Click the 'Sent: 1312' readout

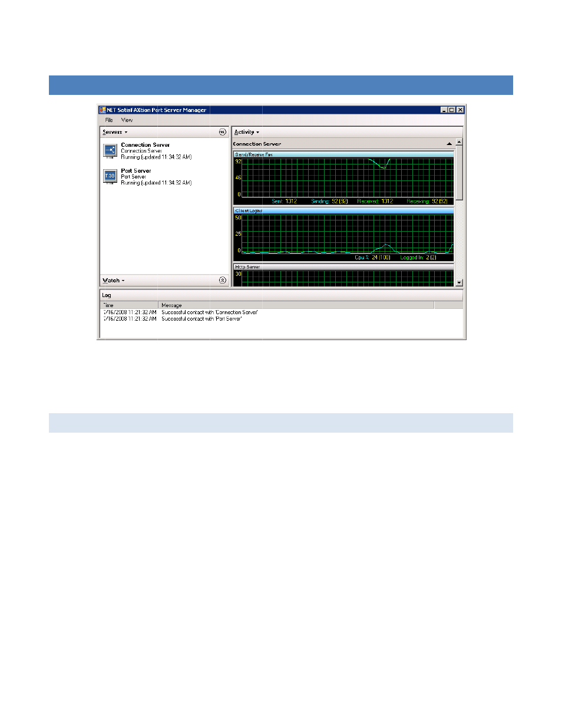(285, 202)
